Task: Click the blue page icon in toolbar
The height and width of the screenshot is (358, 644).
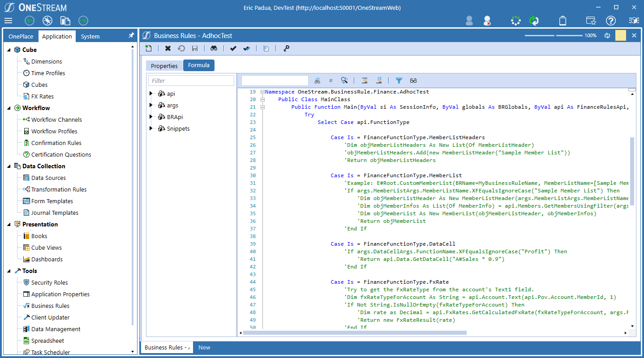Action: 266,48
